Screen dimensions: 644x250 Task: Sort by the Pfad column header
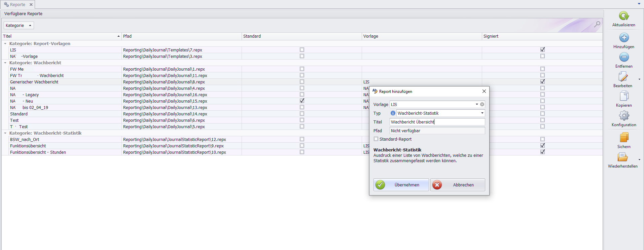(x=181, y=36)
